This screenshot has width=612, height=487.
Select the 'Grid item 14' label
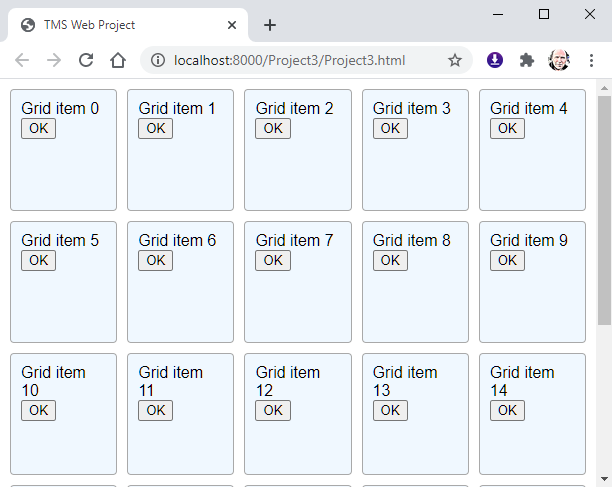pyautogui.click(x=522, y=381)
